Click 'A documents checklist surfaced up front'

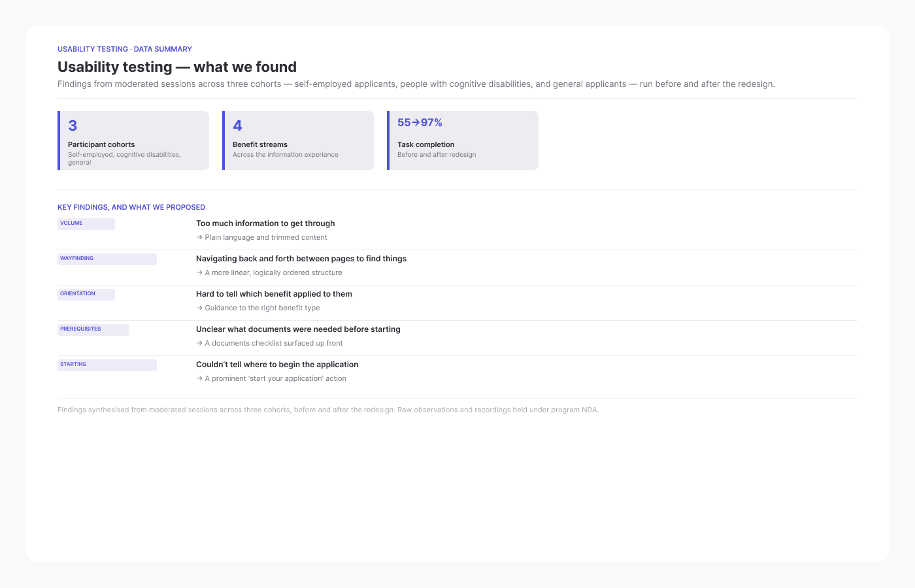[x=269, y=344]
